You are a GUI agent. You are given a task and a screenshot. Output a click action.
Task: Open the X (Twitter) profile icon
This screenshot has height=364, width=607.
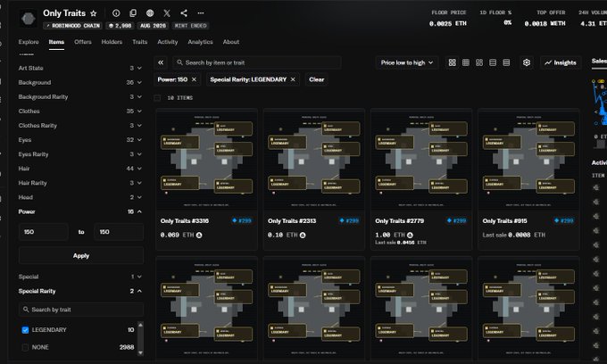(x=167, y=13)
